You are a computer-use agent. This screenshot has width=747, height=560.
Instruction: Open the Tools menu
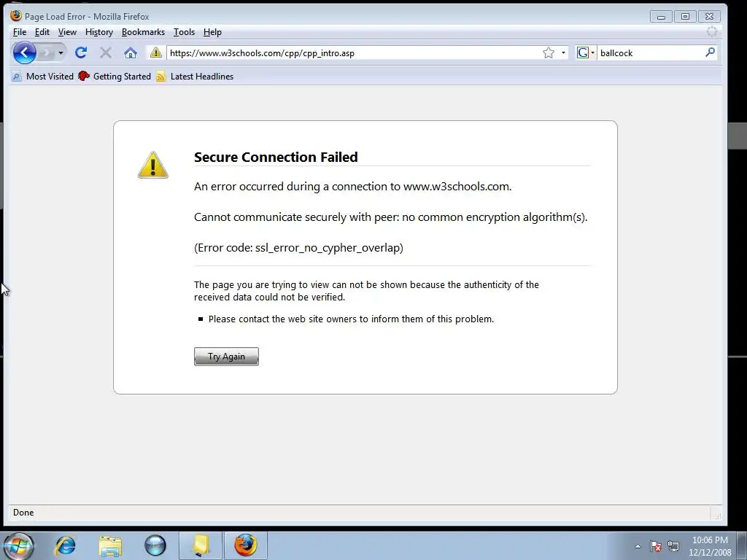pos(184,32)
